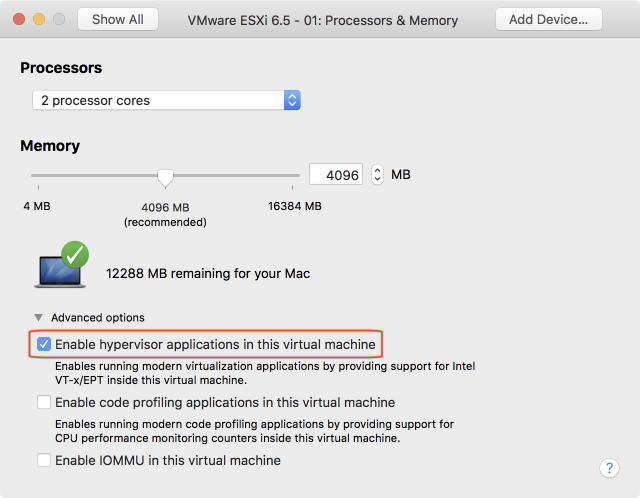Image resolution: width=640 pixels, height=498 pixels.
Task: Click the Add Device button
Action: coord(548,19)
